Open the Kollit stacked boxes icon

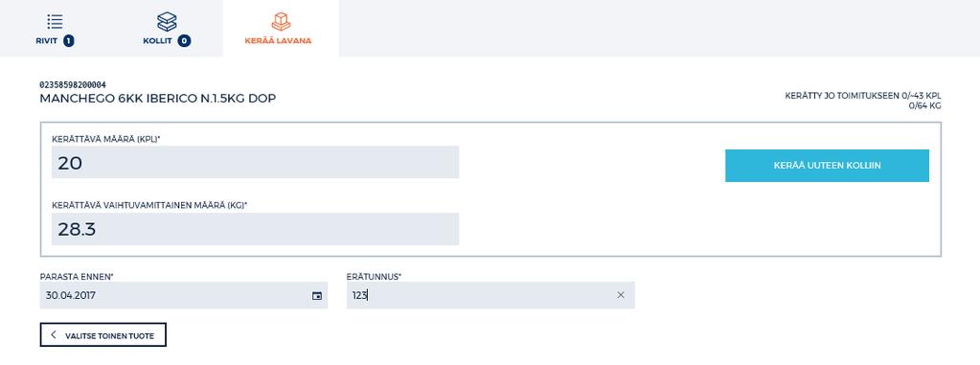(167, 22)
